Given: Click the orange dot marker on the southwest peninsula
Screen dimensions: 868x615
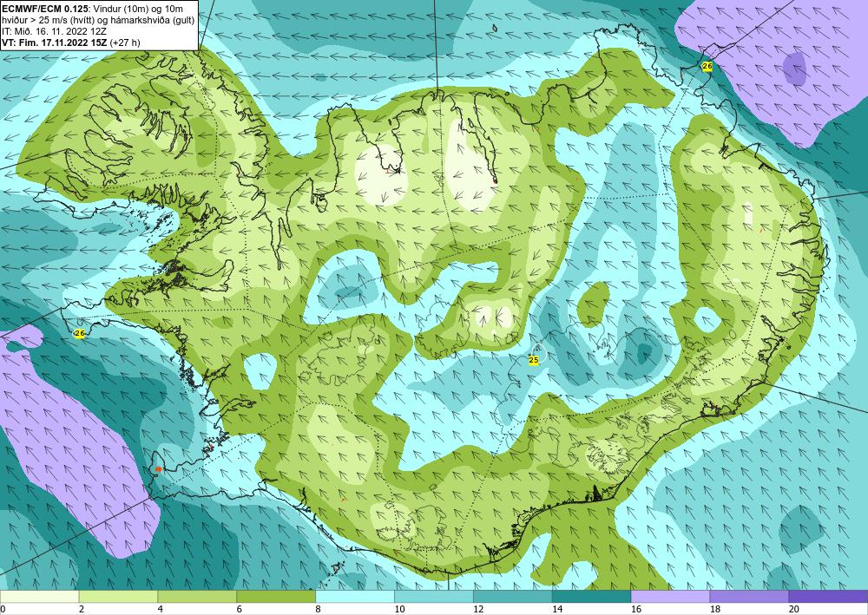Looking at the screenshot, I should [159, 469].
